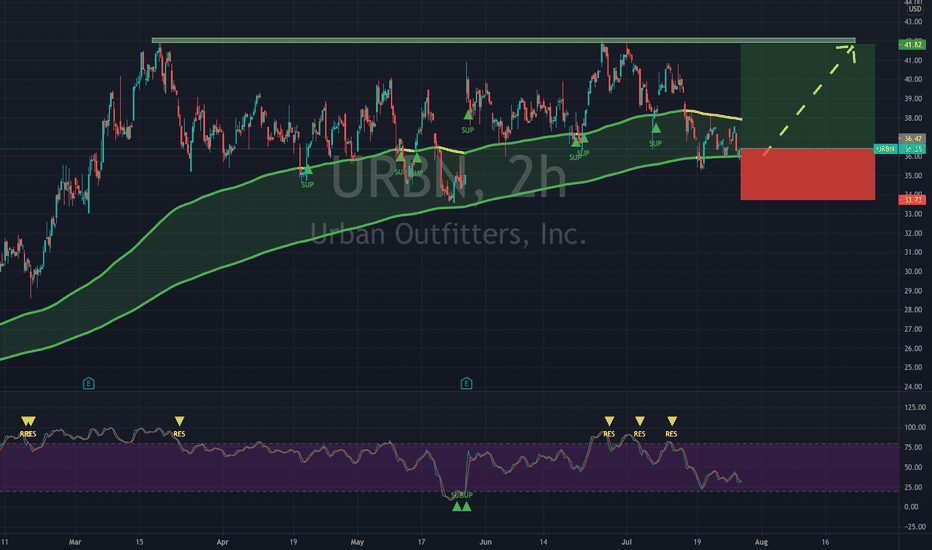Click 'May' on the date axis
Image resolution: width=932 pixels, height=550 pixels.
357,542
